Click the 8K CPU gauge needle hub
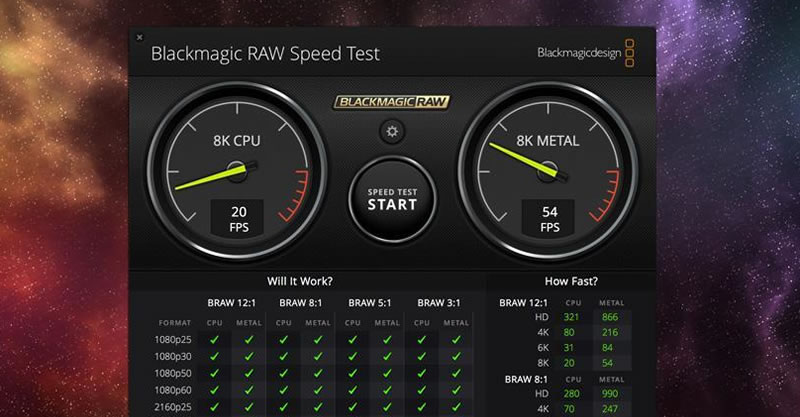Screen dimensions: 800x417 237,171
